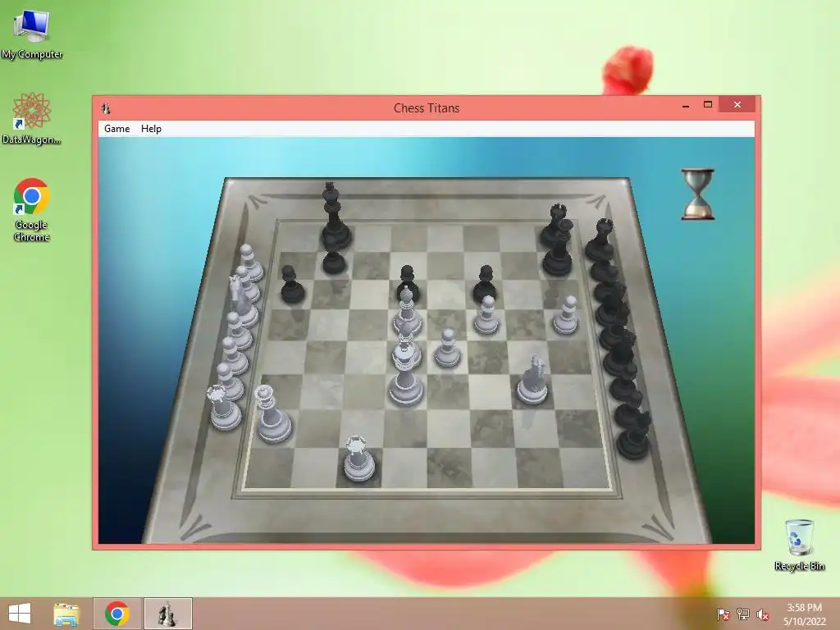Select the white rook on the bottom rank
This screenshot has width=840, height=630.
pos(358,458)
